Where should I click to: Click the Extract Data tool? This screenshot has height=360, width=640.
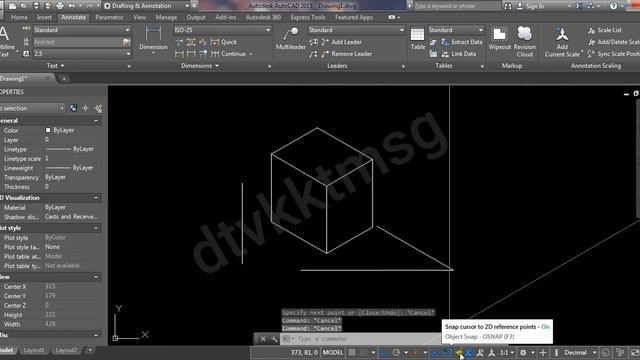(x=462, y=42)
